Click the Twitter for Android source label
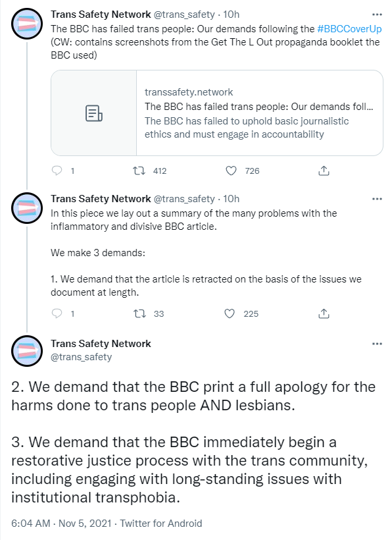Screen dimensions: 392x540 [x=161, y=524]
